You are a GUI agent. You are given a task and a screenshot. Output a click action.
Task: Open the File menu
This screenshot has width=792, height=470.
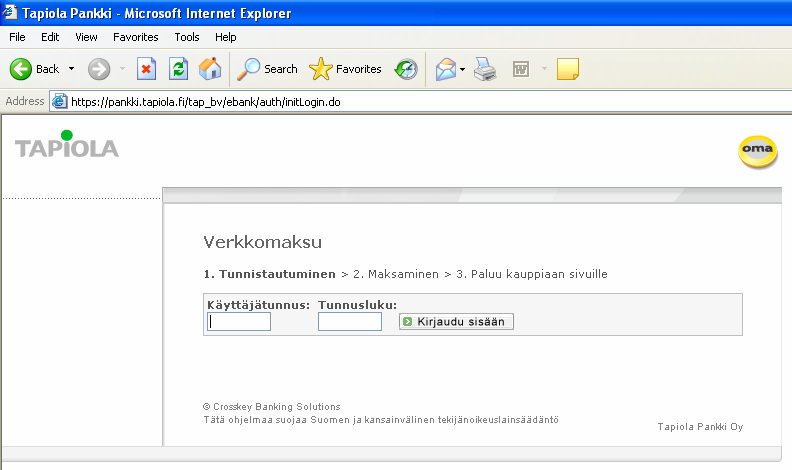tap(17, 37)
